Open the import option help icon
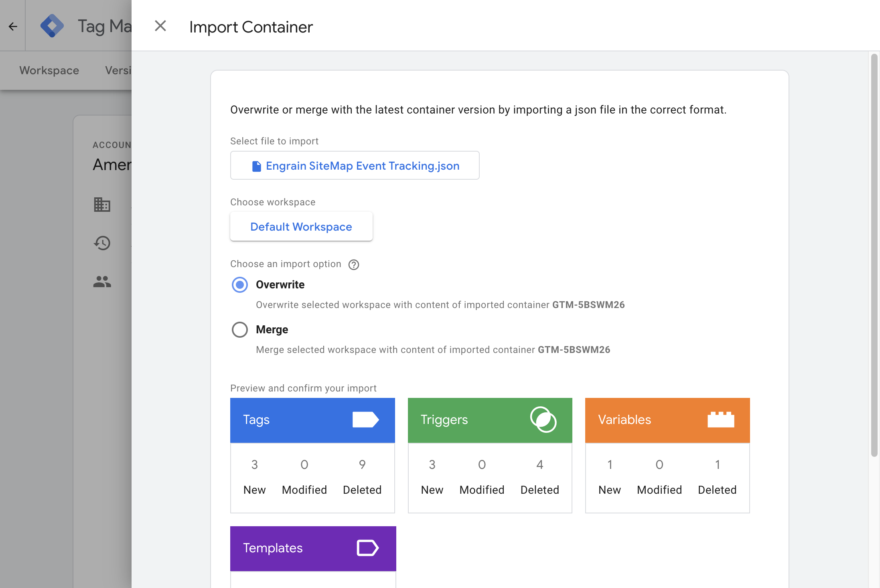 coord(354,265)
